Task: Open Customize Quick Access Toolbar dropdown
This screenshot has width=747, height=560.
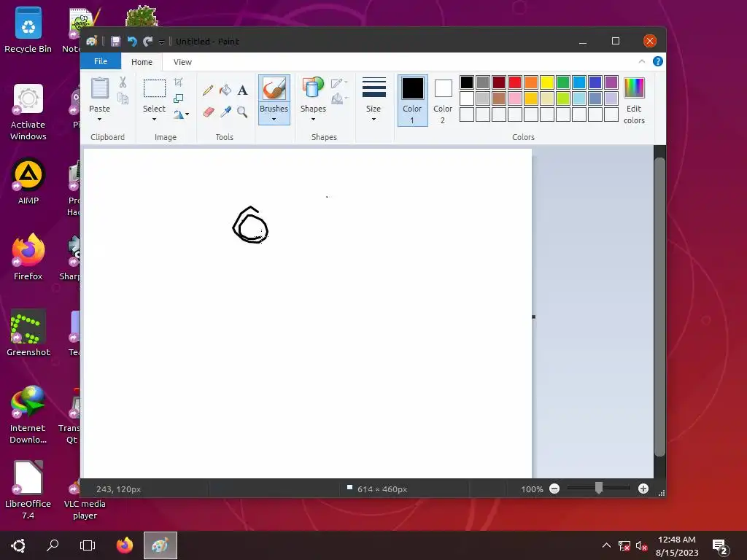Action: click(x=161, y=42)
